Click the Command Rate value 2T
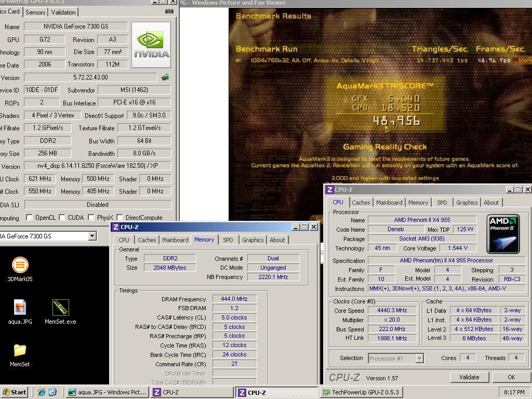The image size is (532, 399). [x=234, y=364]
